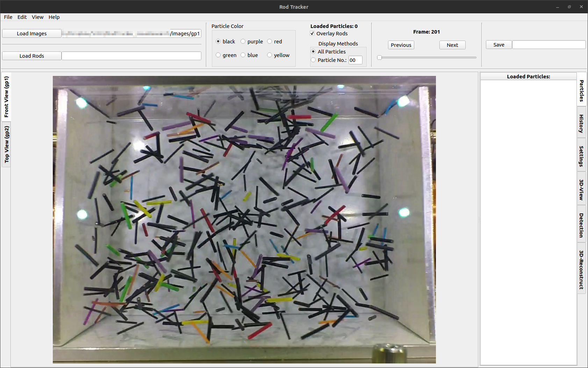Switch to Top View (gp2) tab
This screenshot has width=588, height=368.
[6, 144]
